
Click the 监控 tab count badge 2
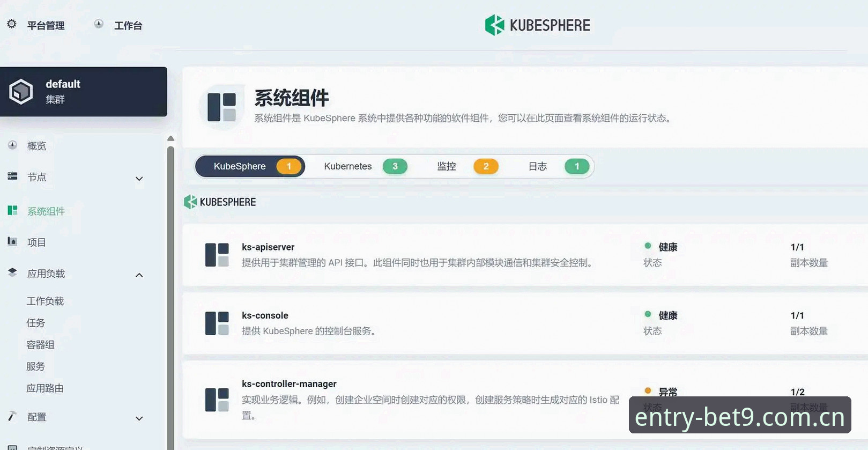tap(486, 166)
